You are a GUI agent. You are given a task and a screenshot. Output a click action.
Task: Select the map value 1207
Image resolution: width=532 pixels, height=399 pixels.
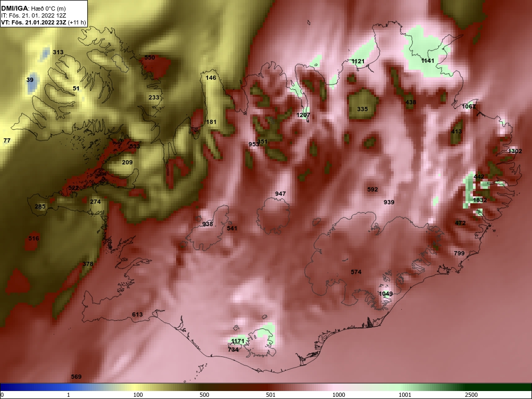coord(303,115)
